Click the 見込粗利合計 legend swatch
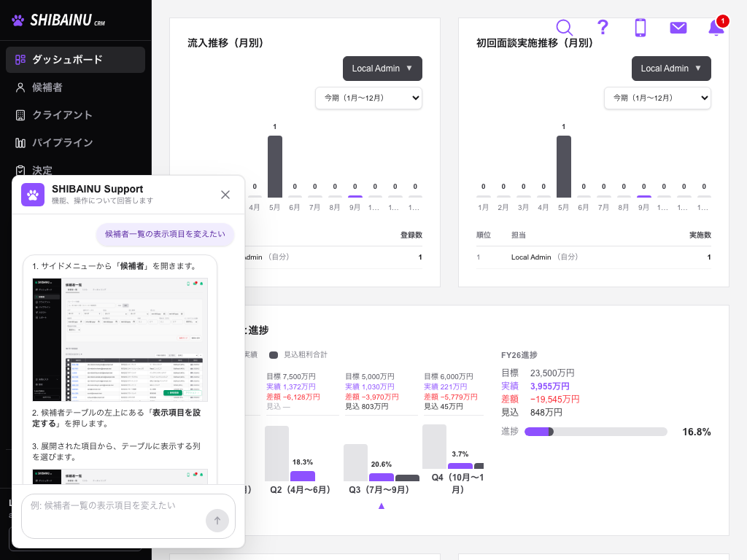Viewport: 747px width, 560px height. tap(274, 355)
